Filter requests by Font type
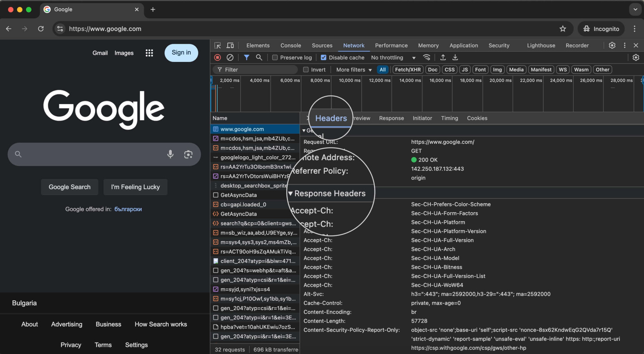This screenshot has width=644, height=354. [480, 70]
